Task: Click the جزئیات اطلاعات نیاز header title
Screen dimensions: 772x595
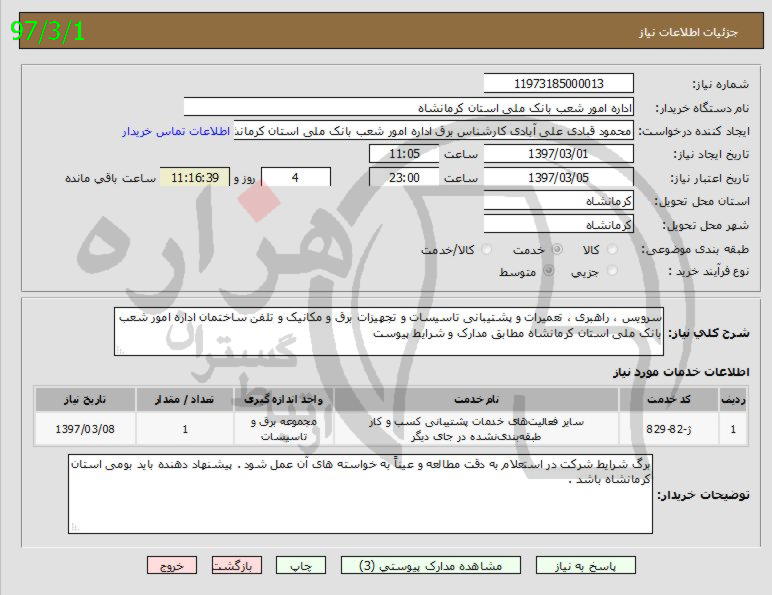Action: [x=688, y=33]
